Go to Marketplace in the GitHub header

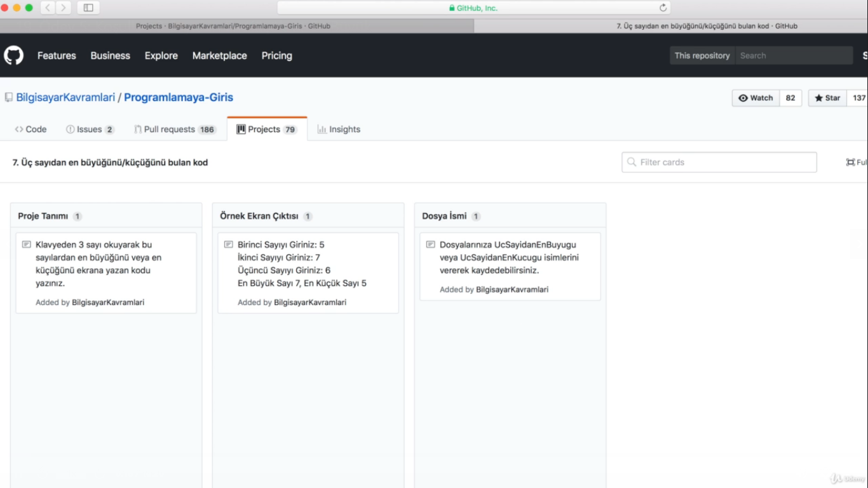click(x=219, y=55)
